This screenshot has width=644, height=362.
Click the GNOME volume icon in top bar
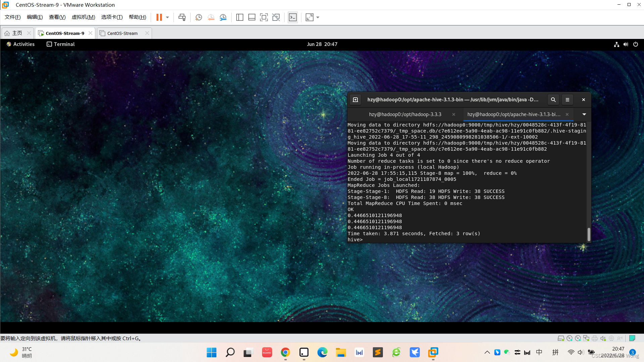point(626,44)
